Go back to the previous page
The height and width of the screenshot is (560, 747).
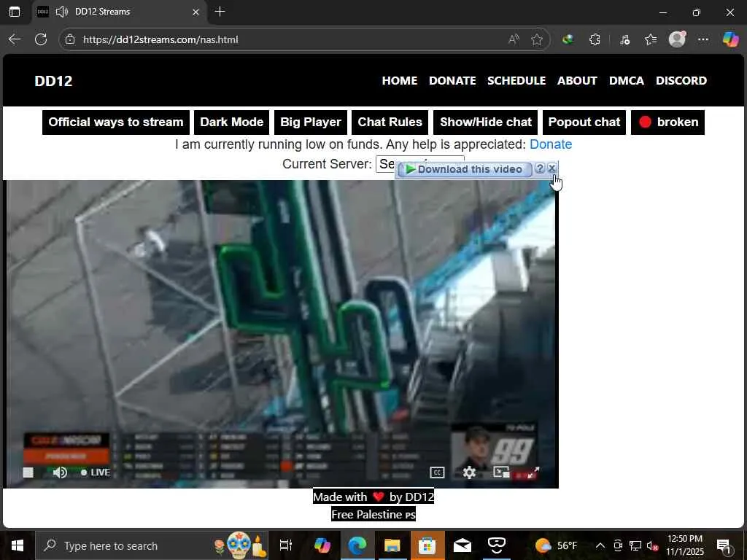[x=15, y=39]
